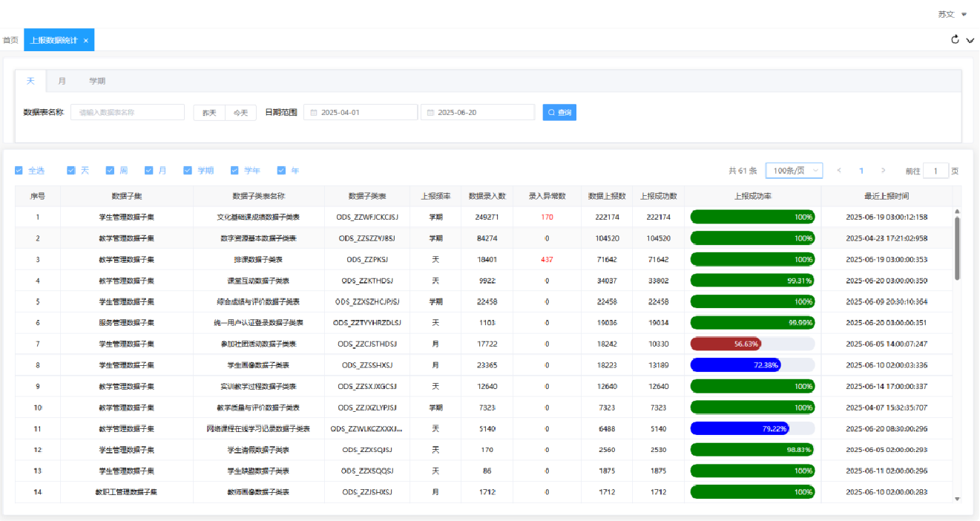Viewport: 980px width, 521px height.
Task: Click the cell 参加社团活动数据子类表
Action: 258,344
